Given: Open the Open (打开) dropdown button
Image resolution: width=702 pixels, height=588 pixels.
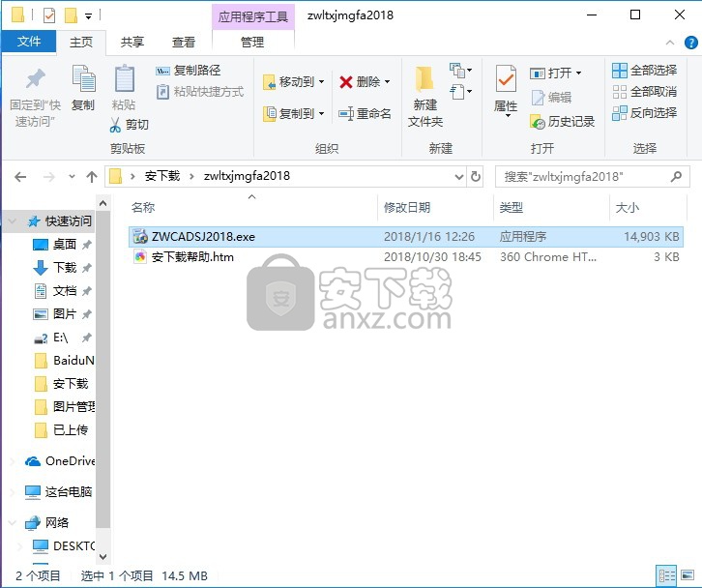Looking at the screenshot, I should coord(555,73).
